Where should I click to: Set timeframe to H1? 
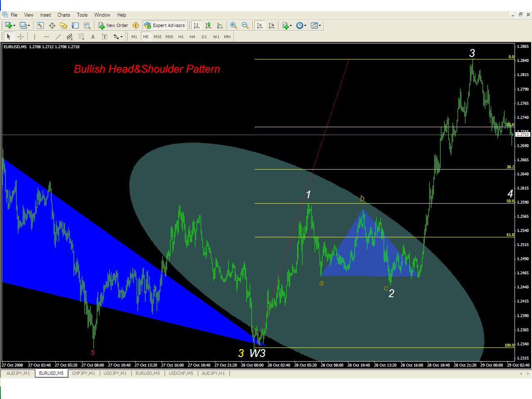tap(181, 37)
